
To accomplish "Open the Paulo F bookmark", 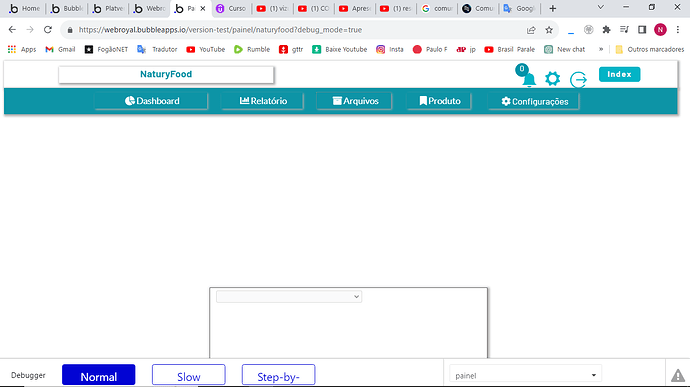I will (x=430, y=49).
